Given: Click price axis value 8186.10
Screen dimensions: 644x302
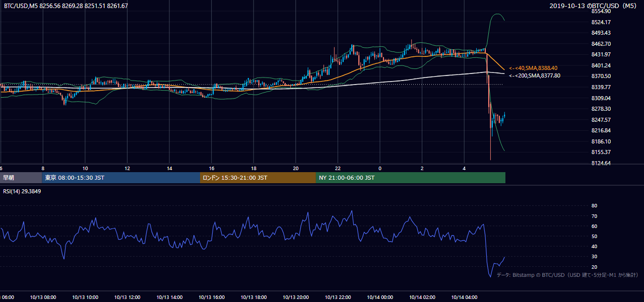Looking at the screenshot, I should (601, 141).
